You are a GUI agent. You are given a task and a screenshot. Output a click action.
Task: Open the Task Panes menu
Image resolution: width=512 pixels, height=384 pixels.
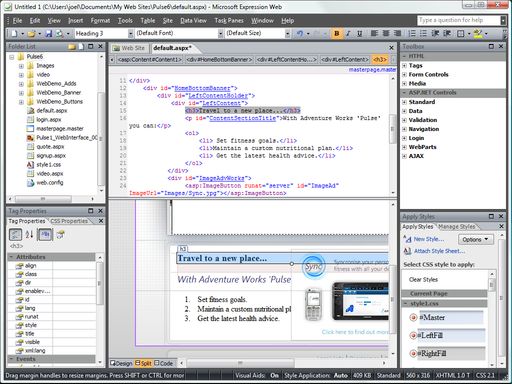tap(229, 21)
